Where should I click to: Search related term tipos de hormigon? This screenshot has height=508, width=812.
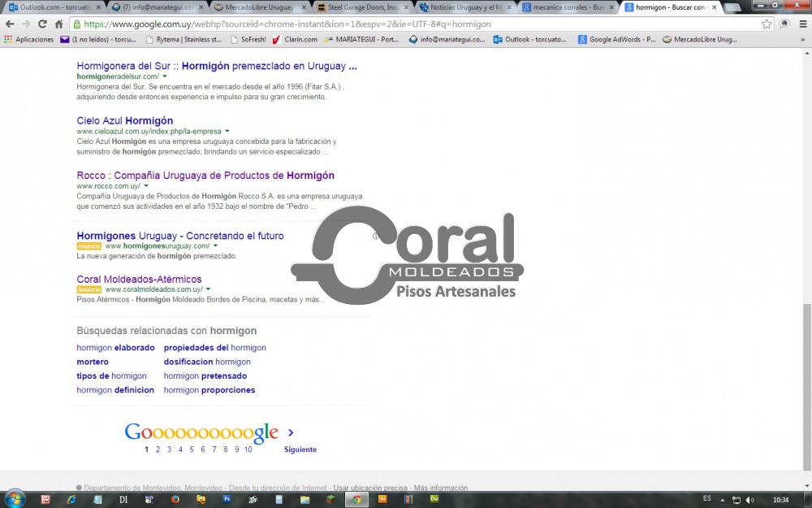point(111,376)
